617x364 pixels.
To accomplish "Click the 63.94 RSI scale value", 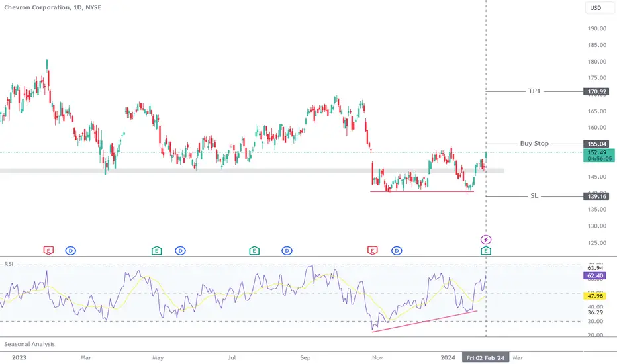I will point(595,269).
